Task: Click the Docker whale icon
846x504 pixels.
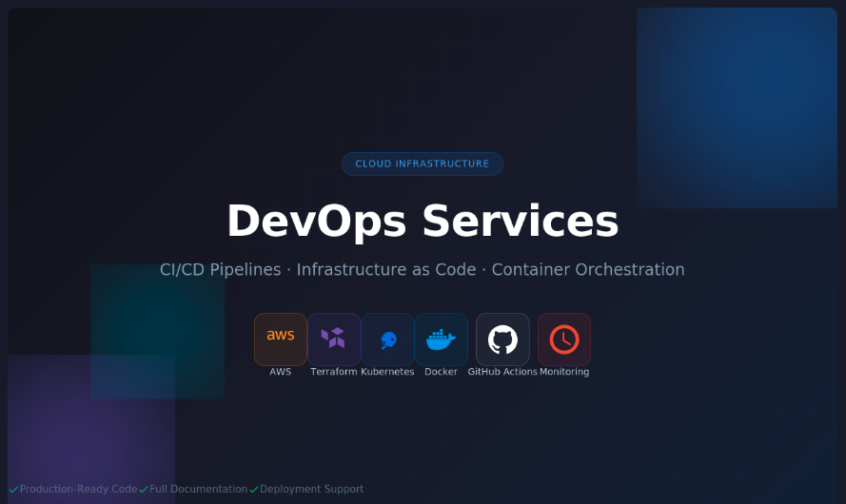Action: coord(441,339)
